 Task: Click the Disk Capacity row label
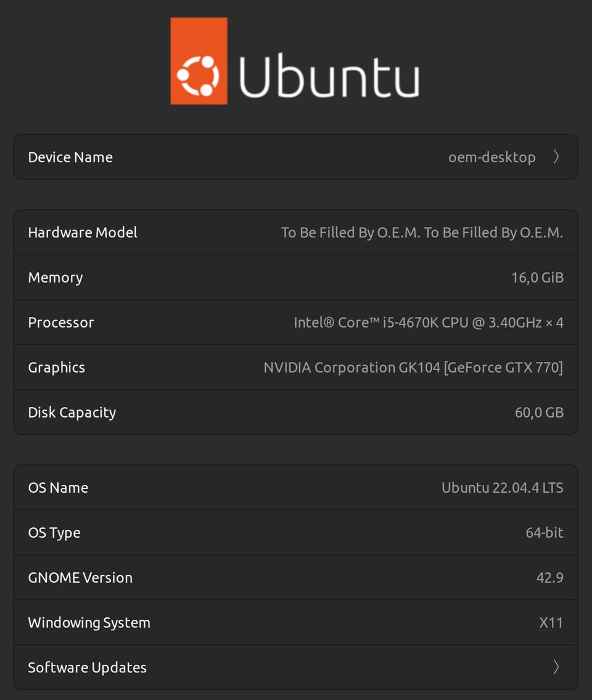(x=72, y=413)
